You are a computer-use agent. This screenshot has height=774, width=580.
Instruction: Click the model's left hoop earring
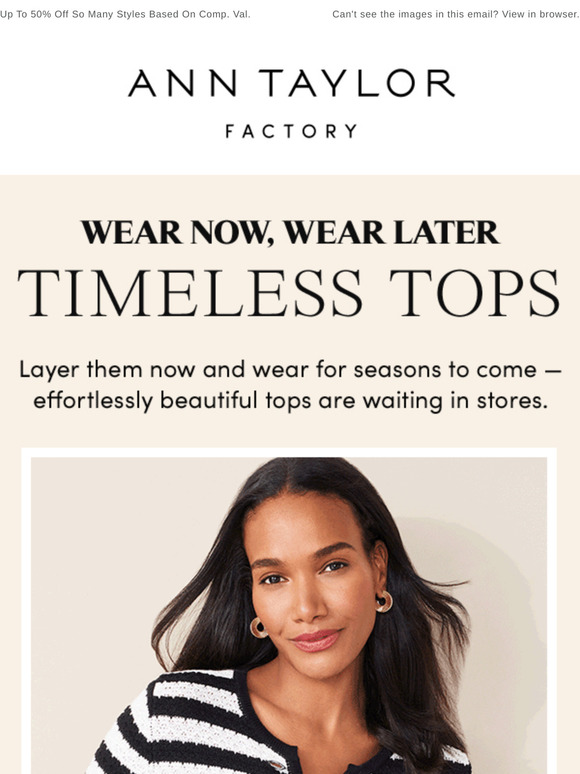coord(259,627)
